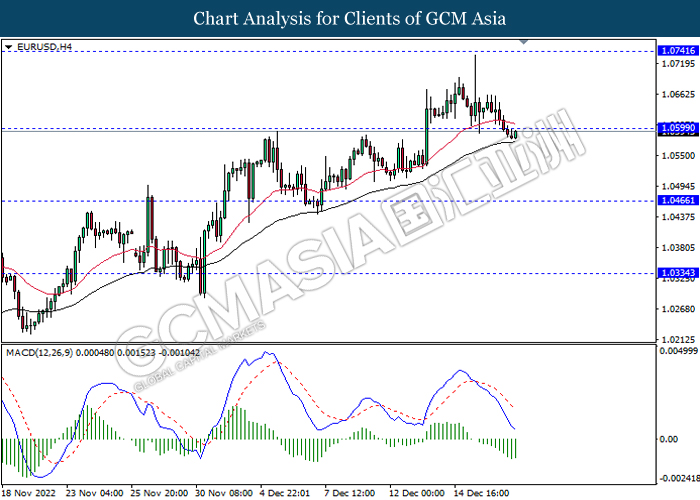Click the 1.03805 price axis value
700x500 pixels.
point(678,247)
